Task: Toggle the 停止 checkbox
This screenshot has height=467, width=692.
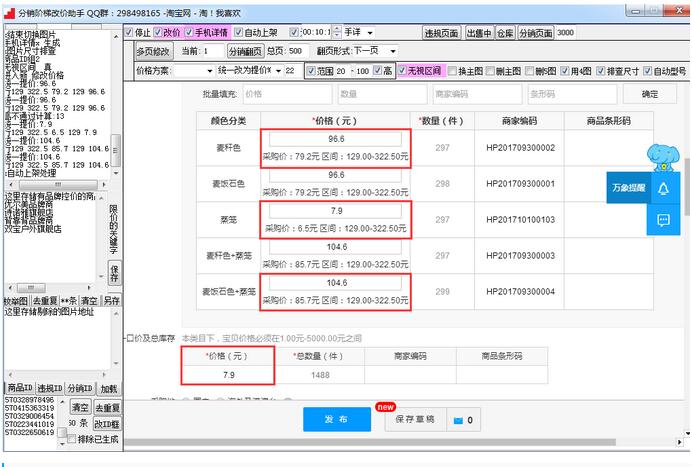Action: pos(128,32)
